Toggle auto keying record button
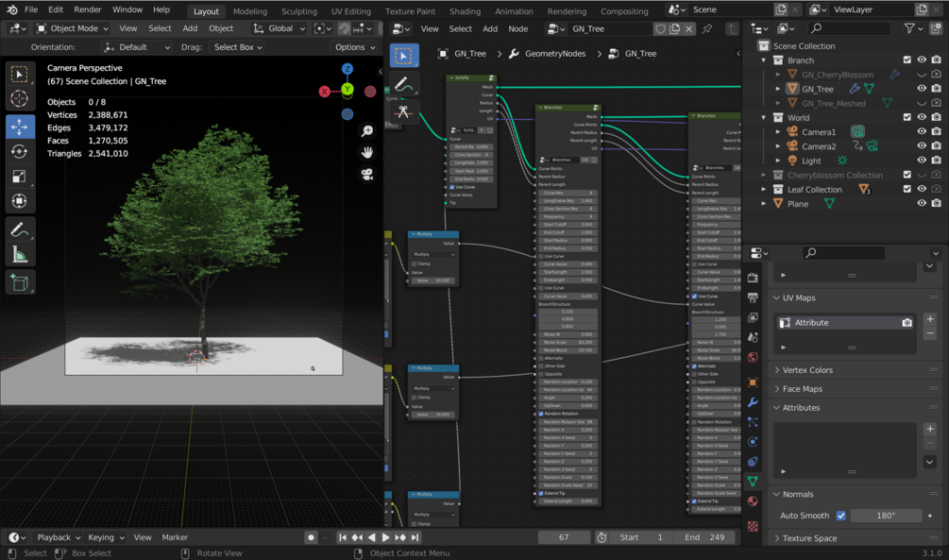The height and width of the screenshot is (560, 949). pos(311,537)
